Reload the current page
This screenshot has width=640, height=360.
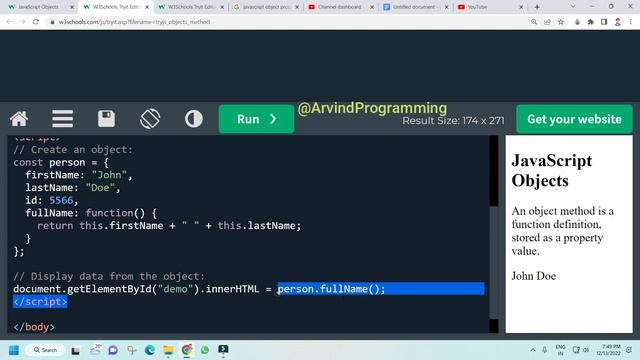coord(36,22)
